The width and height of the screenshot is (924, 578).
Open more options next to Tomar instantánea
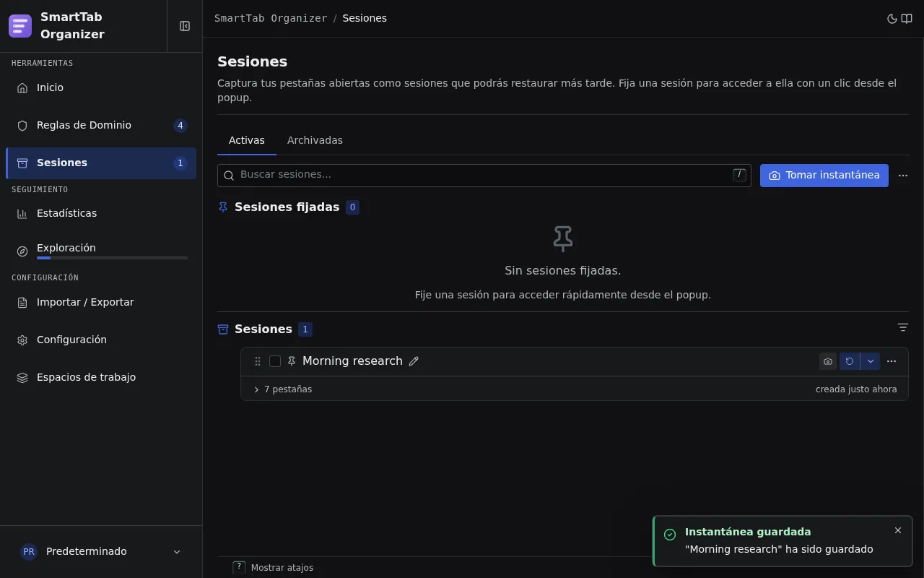click(x=903, y=176)
